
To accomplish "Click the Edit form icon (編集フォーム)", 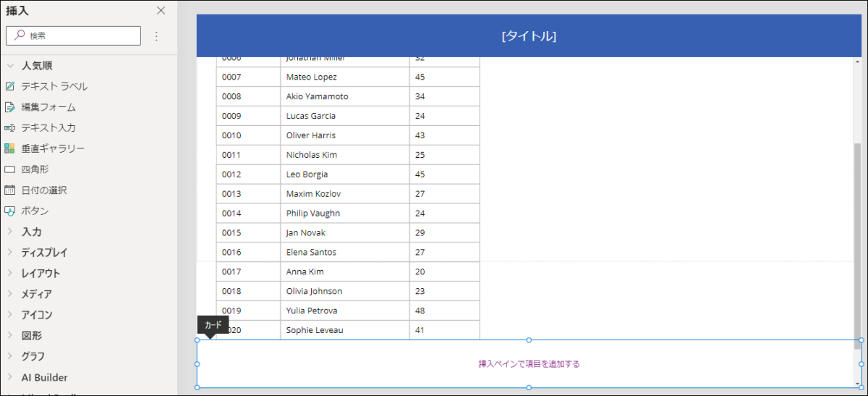I will pyautogui.click(x=9, y=107).
